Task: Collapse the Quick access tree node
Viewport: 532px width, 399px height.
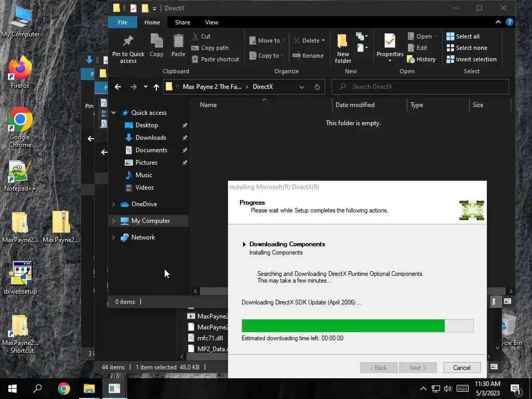Action: 114,113
